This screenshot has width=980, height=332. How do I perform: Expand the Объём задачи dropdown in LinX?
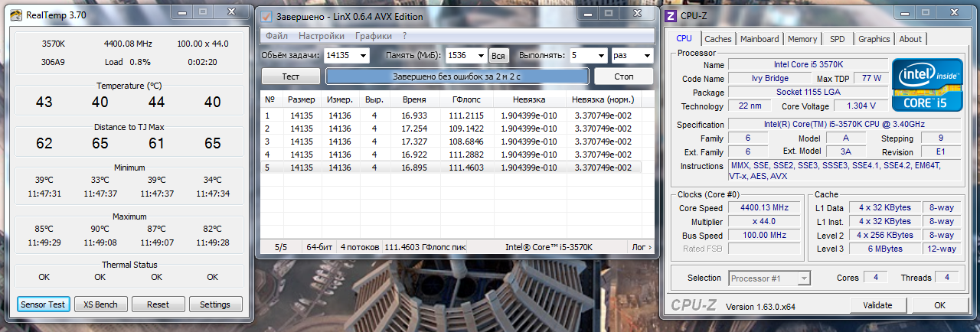(363, 56)
